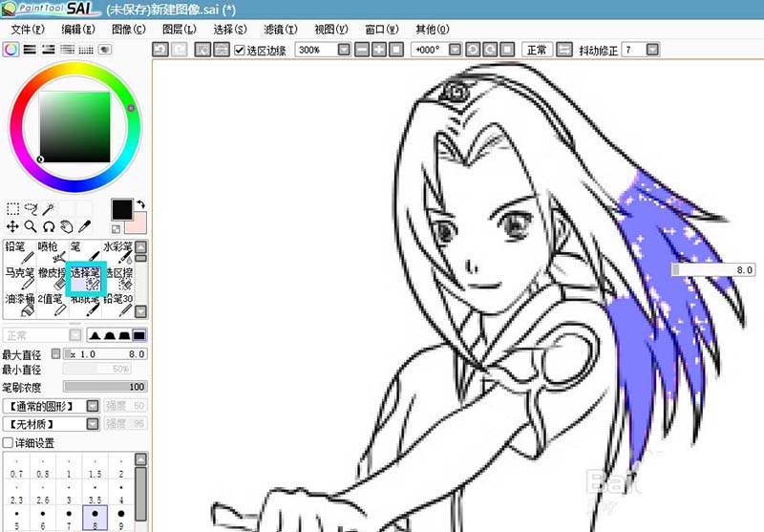Click the invert selection toolbar icon
764x532 pixels.
click(222, 50)
